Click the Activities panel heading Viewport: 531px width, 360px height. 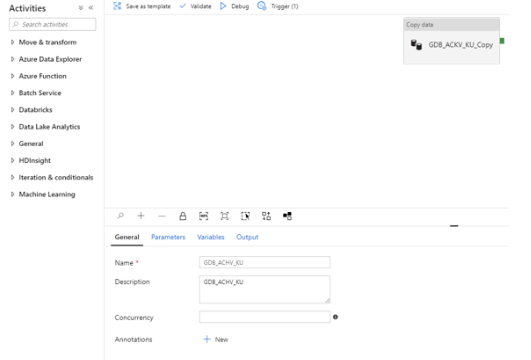pyautogui.click(x=27, y=8)
